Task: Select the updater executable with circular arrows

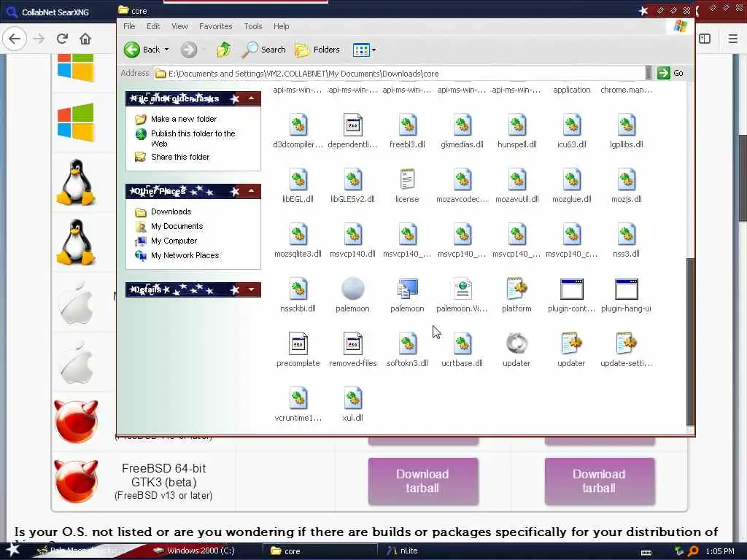Action: pyautogui.click(x=517, y=343)
